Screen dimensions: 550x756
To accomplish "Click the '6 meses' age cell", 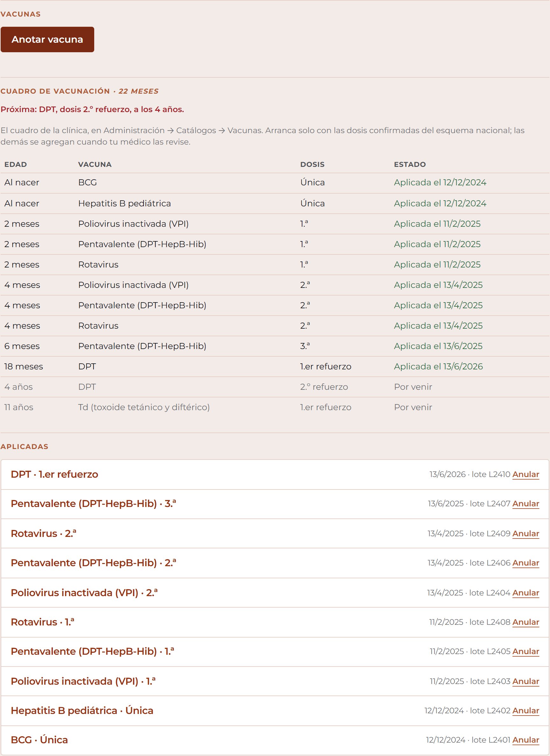I will (x=22, y=346).
